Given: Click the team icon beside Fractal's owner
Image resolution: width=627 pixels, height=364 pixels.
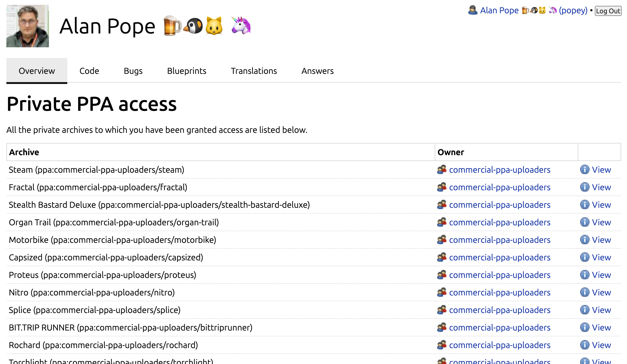Looking at the screenshot, I should (x=442, y=187).
